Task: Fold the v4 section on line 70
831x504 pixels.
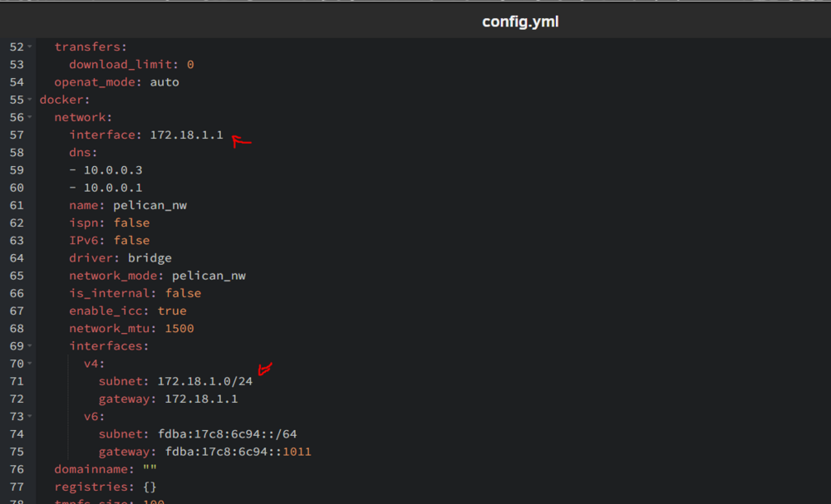Action: (x=30, y=363)
